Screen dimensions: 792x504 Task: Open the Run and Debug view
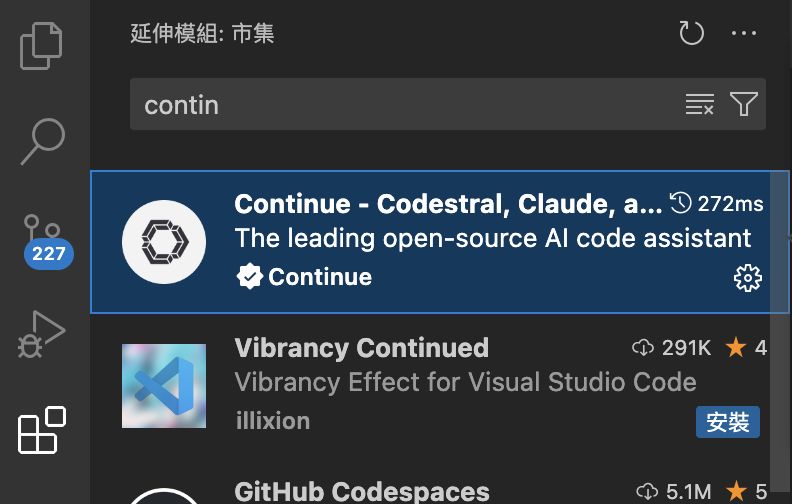[42, 335]
